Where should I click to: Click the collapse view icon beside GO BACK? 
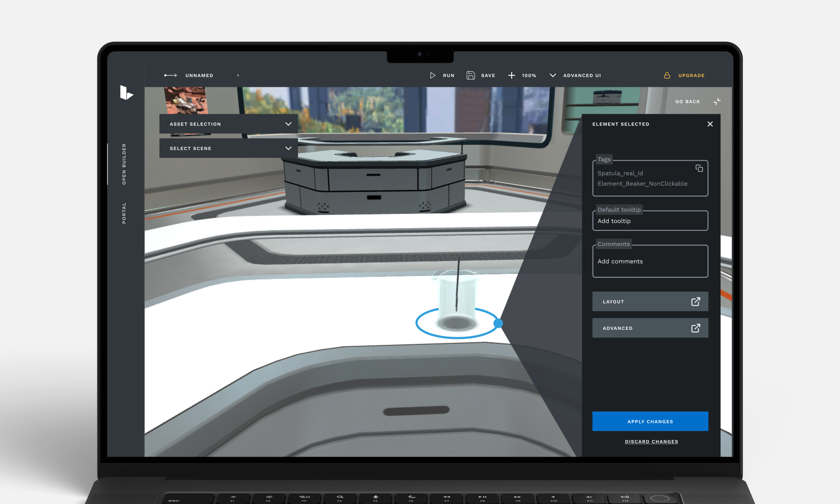pyautogui.click(x=717, y=101)
